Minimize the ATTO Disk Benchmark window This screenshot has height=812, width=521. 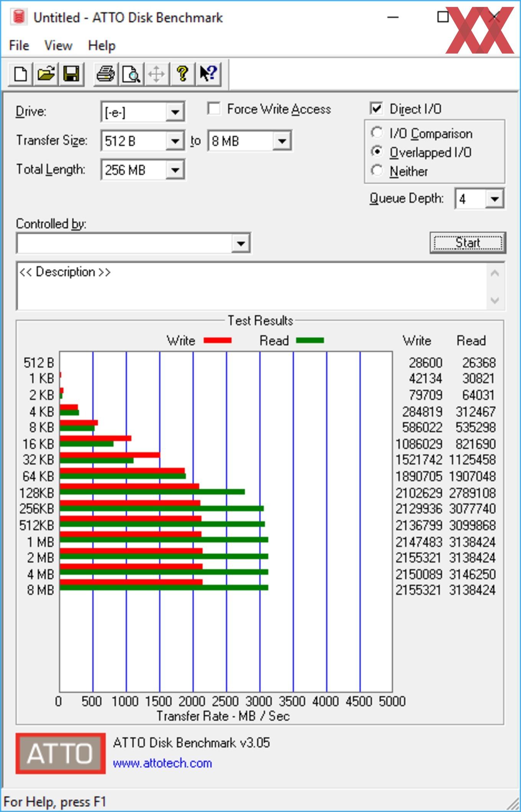click(393, 17)
